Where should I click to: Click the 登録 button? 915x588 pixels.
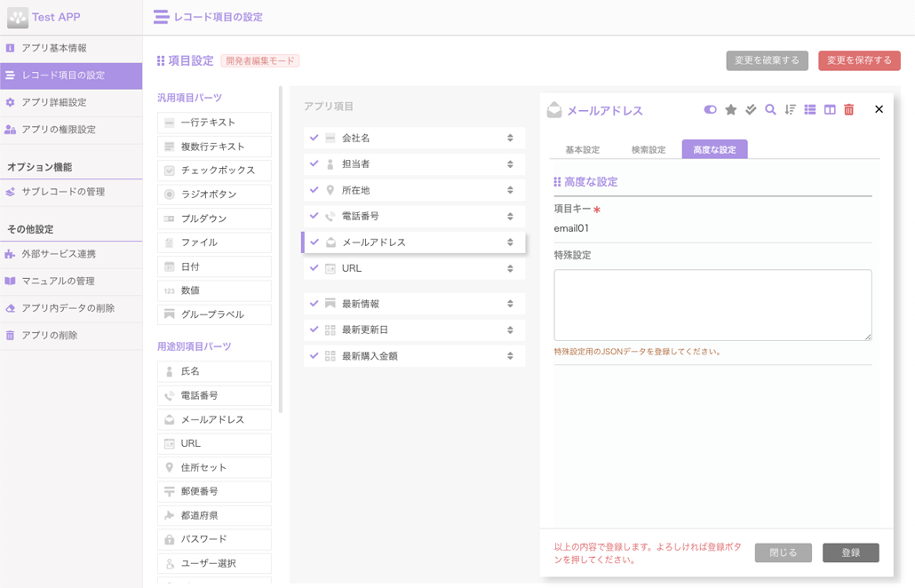click(x=851, y=552)
